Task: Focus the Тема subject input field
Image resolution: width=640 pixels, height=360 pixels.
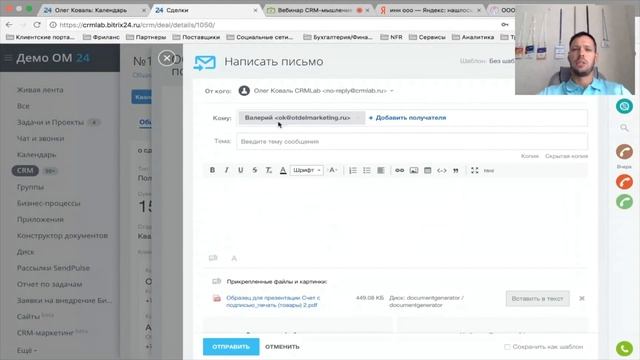Action: pos(412,142)
